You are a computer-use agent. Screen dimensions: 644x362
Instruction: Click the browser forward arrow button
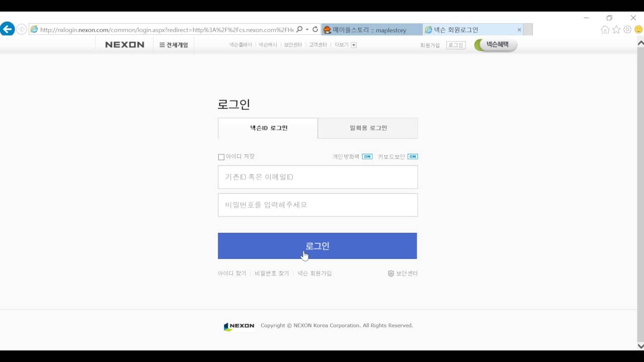pos(22,29)
